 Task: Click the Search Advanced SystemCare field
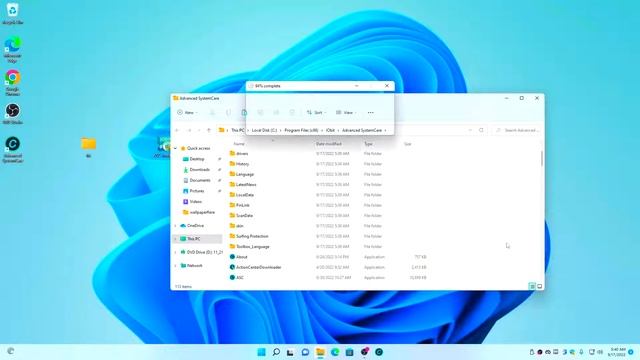click(x=518, y=130)
